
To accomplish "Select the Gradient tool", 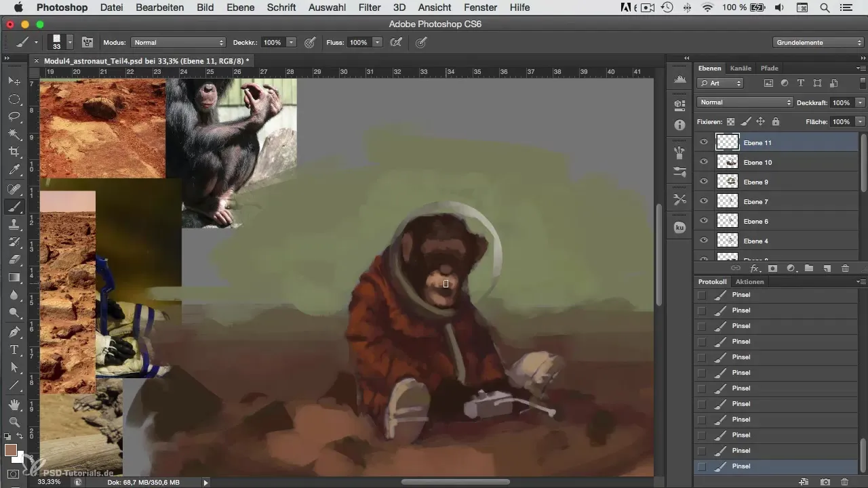I will click(14, 277).
